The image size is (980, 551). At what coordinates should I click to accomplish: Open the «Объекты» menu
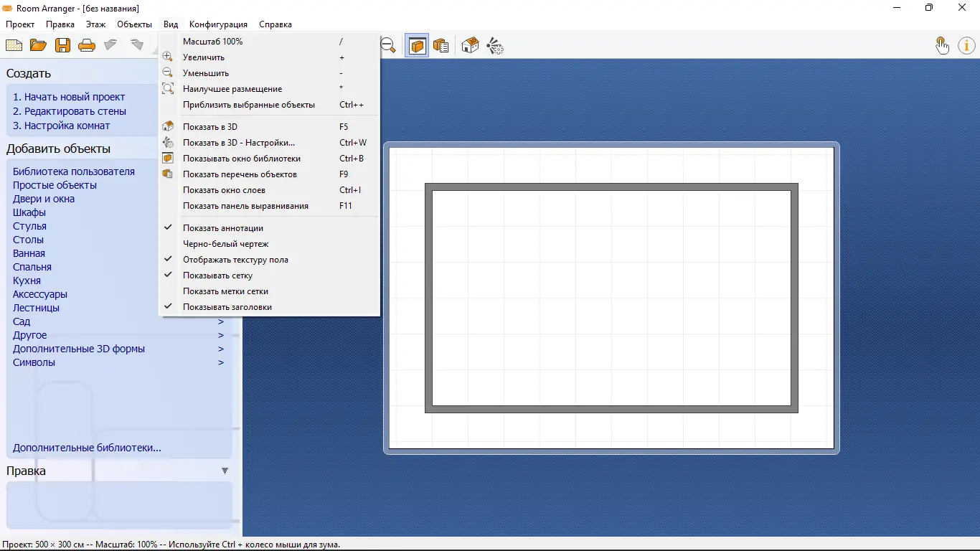(134, 24)
